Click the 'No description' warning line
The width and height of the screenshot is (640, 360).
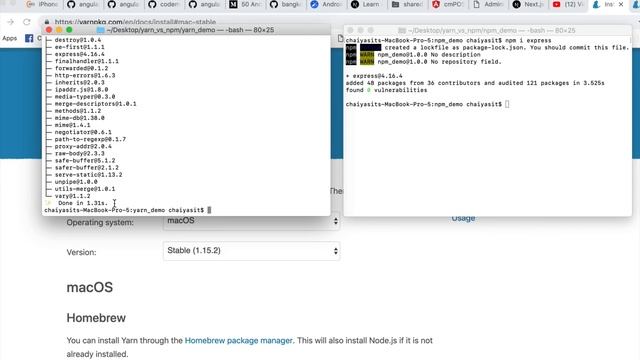[x=413, y=55]
